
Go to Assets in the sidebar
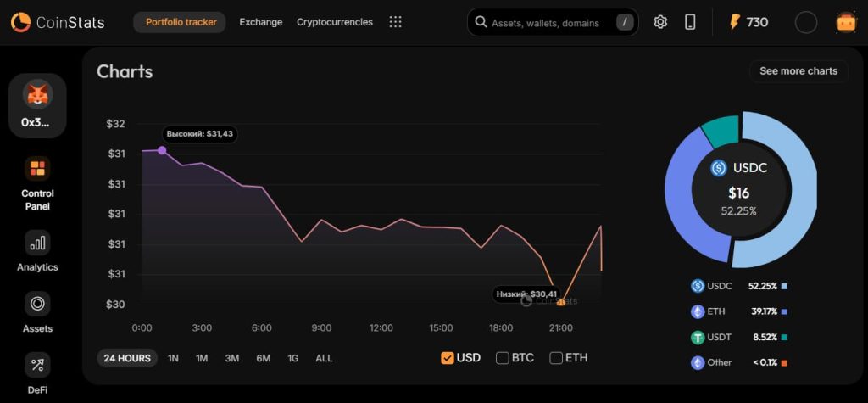37,304
